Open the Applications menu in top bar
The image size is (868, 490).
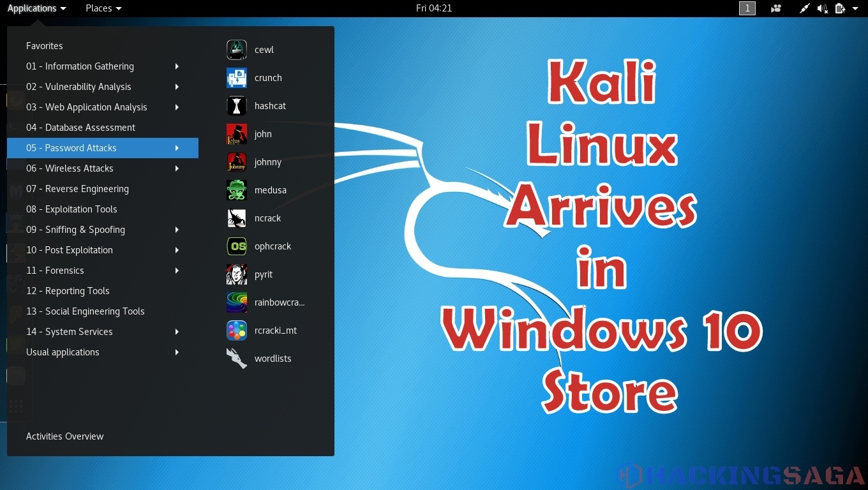click(x=36, y=8)
